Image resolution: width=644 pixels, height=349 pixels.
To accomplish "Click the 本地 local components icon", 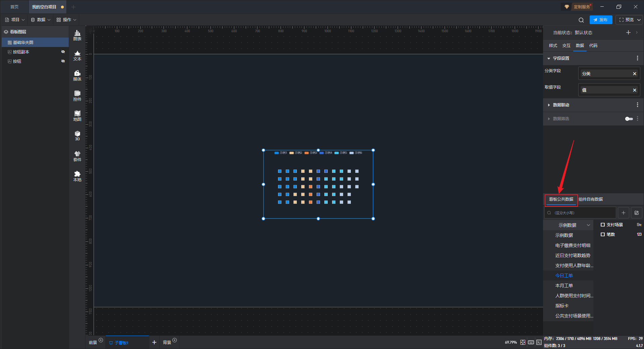I will [x=77, y=176].
